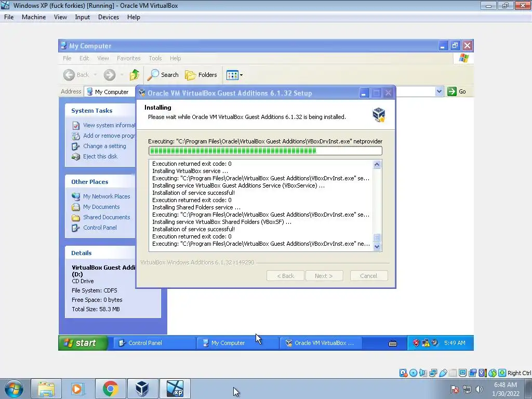Screen dimensions: 532x399
Task: Click the View system information link
Action: pyautogui.click(x=109, y=125)
